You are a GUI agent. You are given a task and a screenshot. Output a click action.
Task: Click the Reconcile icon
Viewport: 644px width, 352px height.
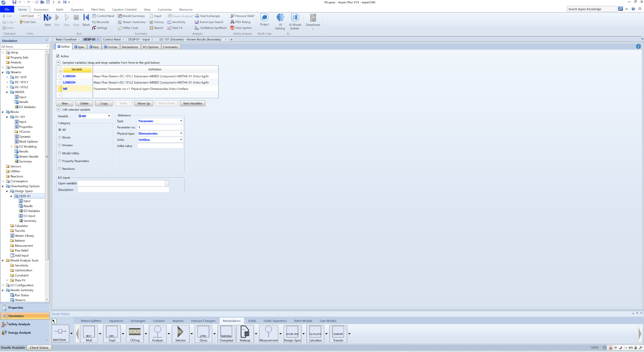pyautogui.click(x=100, y=22)
